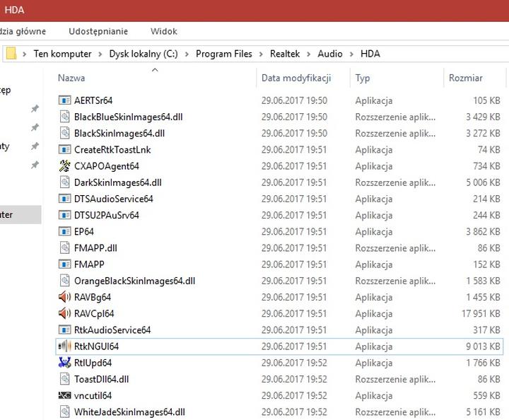The image size is (509, 420).
Task: Click the BlackSkinImages64.dll file icon
Action: click(x=64, y=133)
